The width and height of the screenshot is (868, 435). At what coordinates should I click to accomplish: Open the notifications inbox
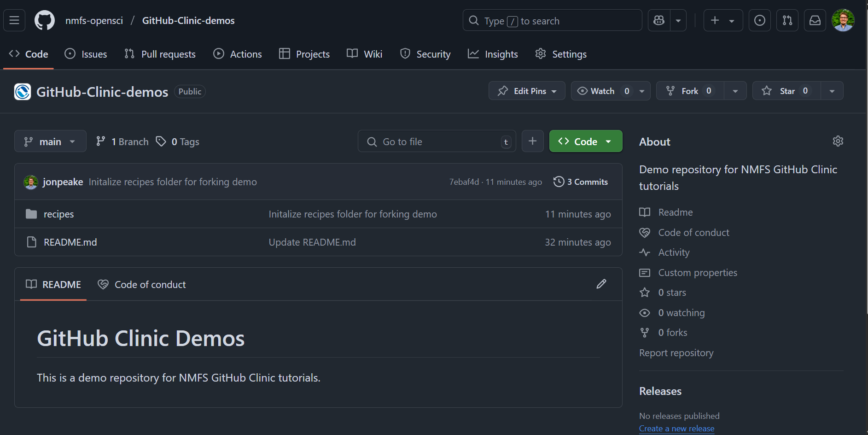pos(815,20)
